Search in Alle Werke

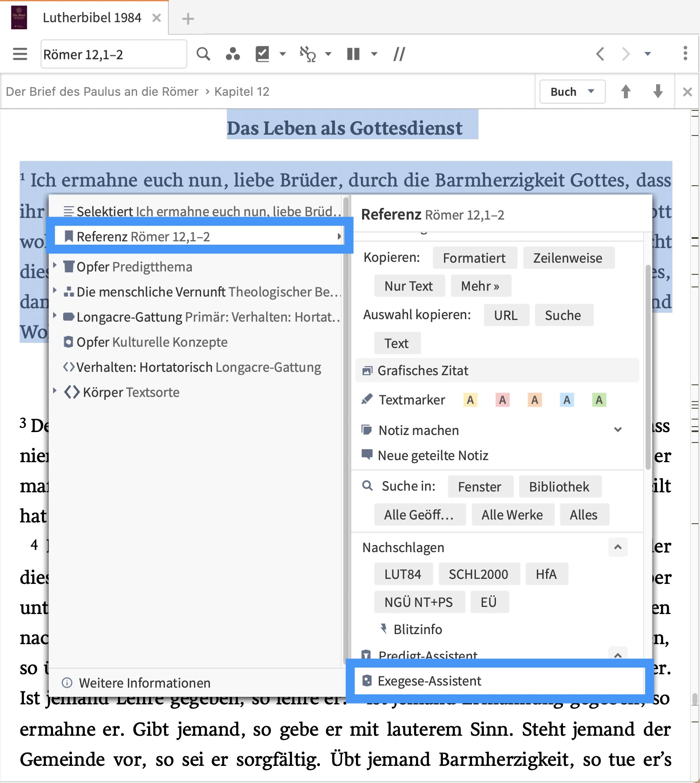coord(513,514)
